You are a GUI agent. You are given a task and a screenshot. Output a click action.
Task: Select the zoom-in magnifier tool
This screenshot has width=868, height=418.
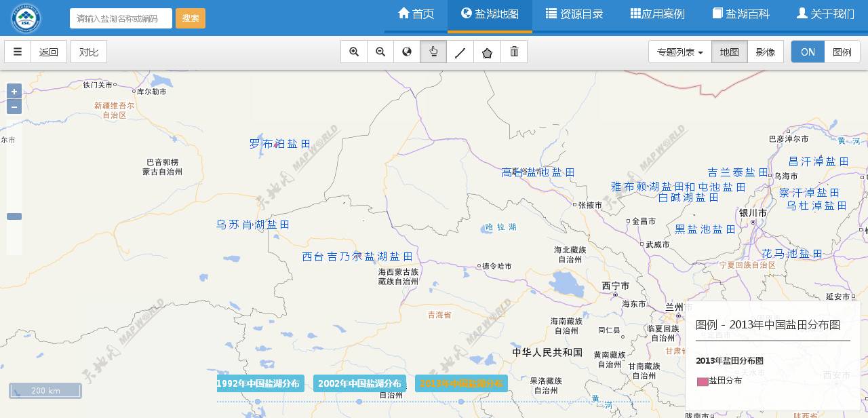pos(353,52)
